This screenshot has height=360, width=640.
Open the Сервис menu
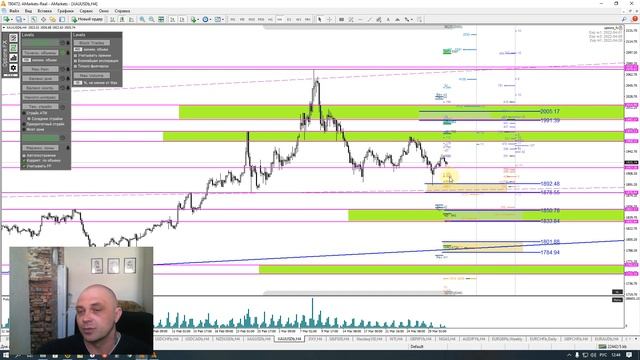86,11
